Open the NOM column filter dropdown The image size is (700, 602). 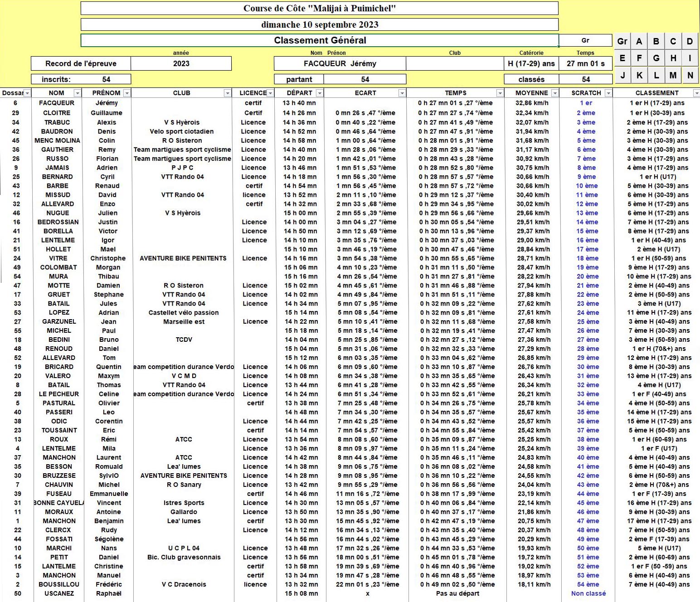(78, 93)
